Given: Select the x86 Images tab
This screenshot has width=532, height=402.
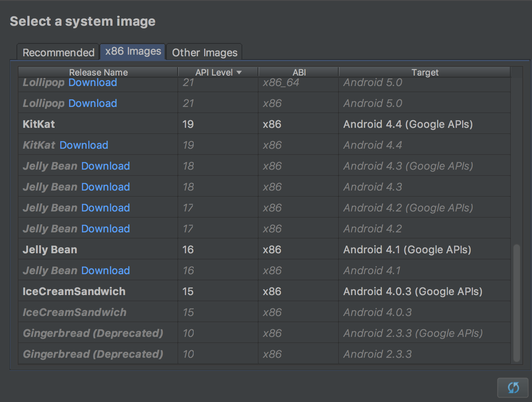Looking at the screenshot, I should [x=133, y=51].
